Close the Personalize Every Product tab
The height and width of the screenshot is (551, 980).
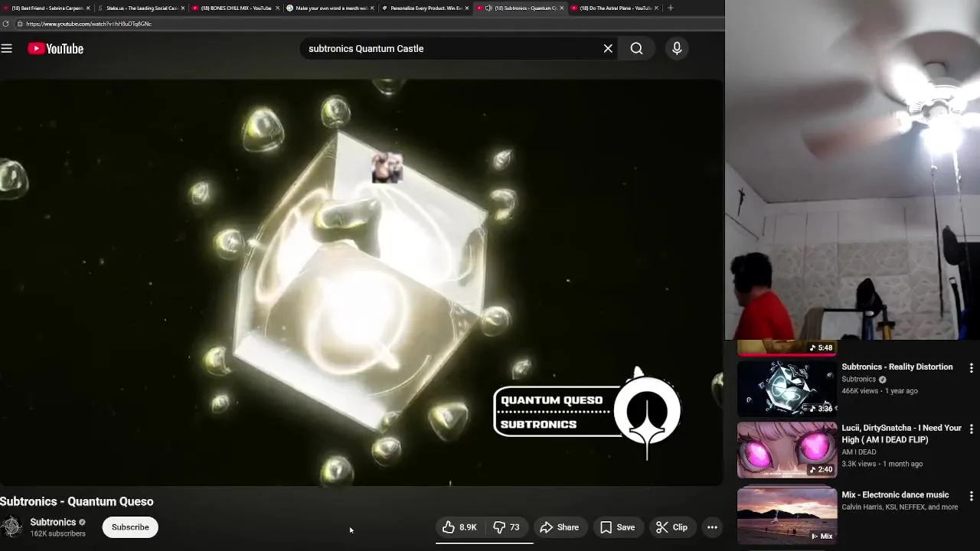click(467, 8)
